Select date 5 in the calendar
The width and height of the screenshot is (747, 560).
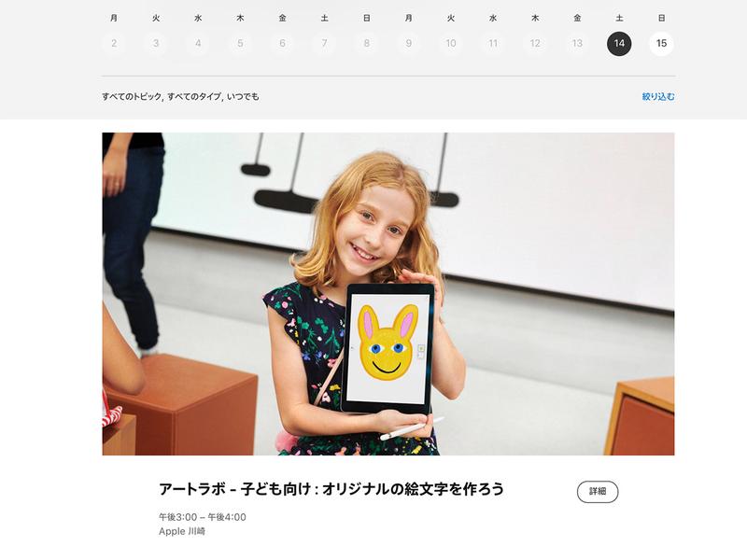click(240, 43)
